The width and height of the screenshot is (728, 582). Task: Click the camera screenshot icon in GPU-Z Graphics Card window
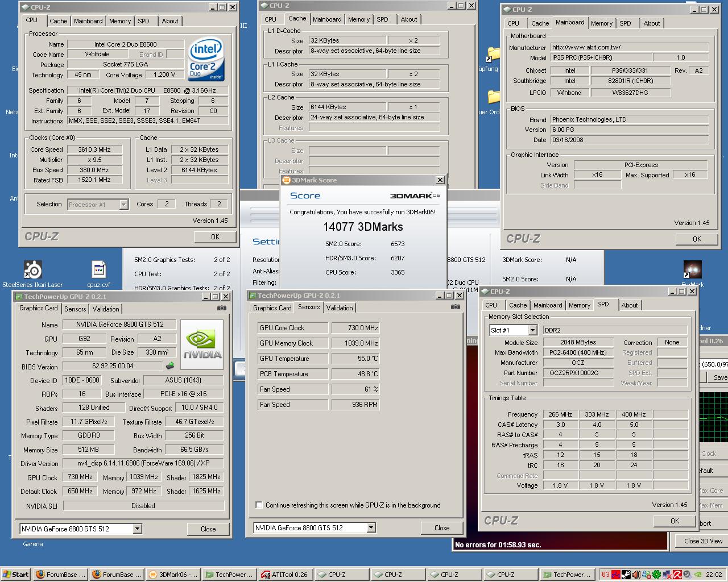(x=222, y=308)
